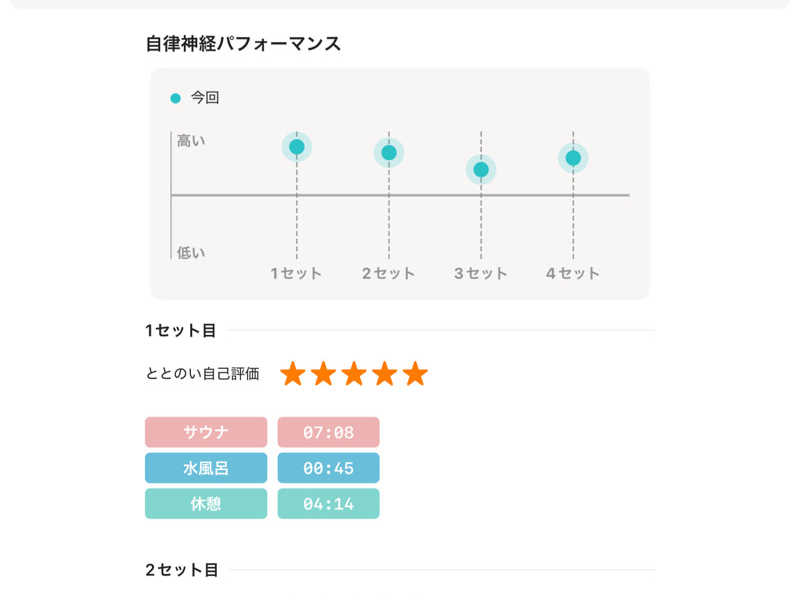Select the water bath time 00:45

(328, 468)
